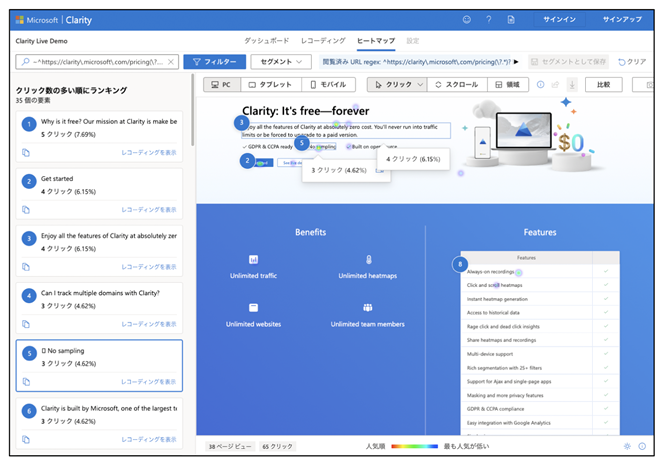Viewport: 665px width, 466px height.
Task: Click copy icon under 'Enjoy all the features' card
Action: [26, 267]
